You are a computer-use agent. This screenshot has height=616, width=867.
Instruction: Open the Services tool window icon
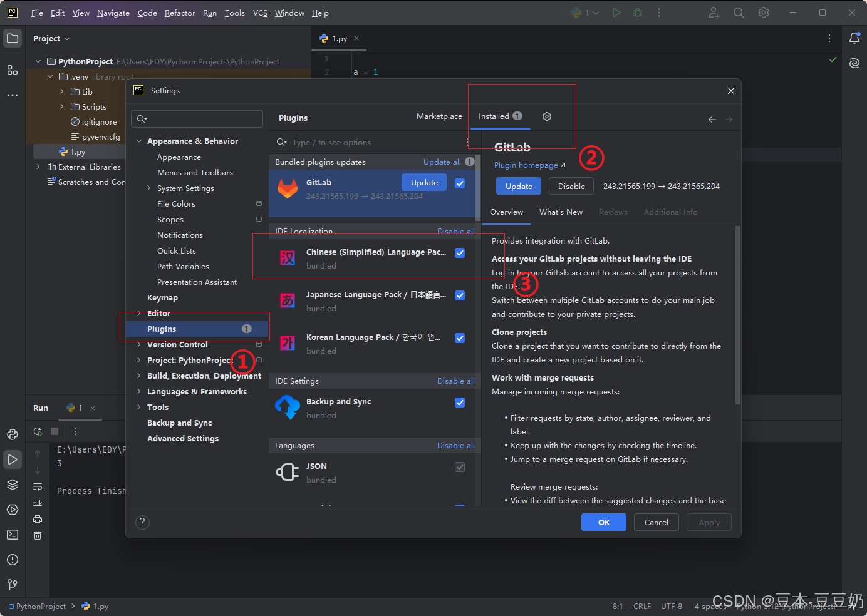click(13, 510)
